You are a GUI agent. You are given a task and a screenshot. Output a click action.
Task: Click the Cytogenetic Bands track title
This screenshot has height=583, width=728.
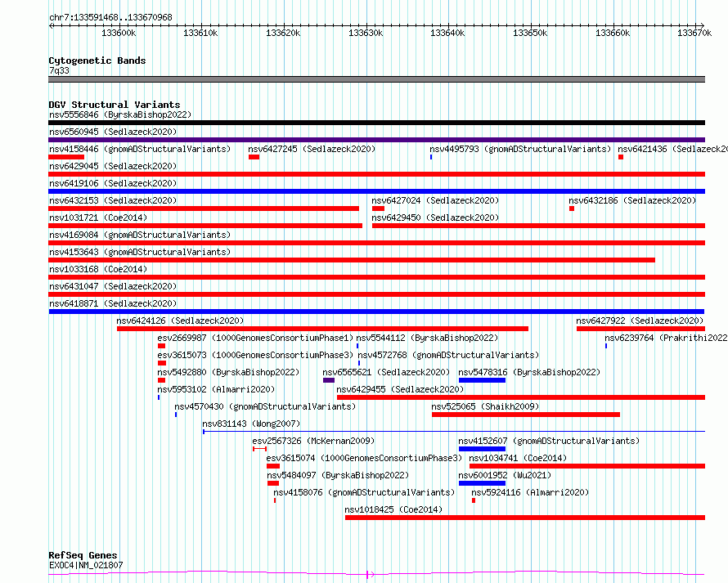pos(97,61)
